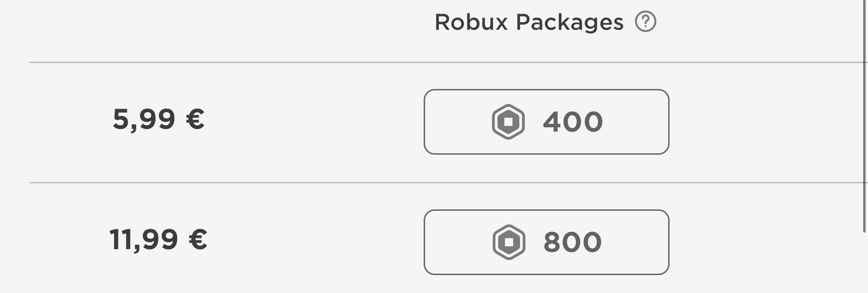Click the Robux coin icon beside 400
868x293 pixels.
tap(508, 122)
